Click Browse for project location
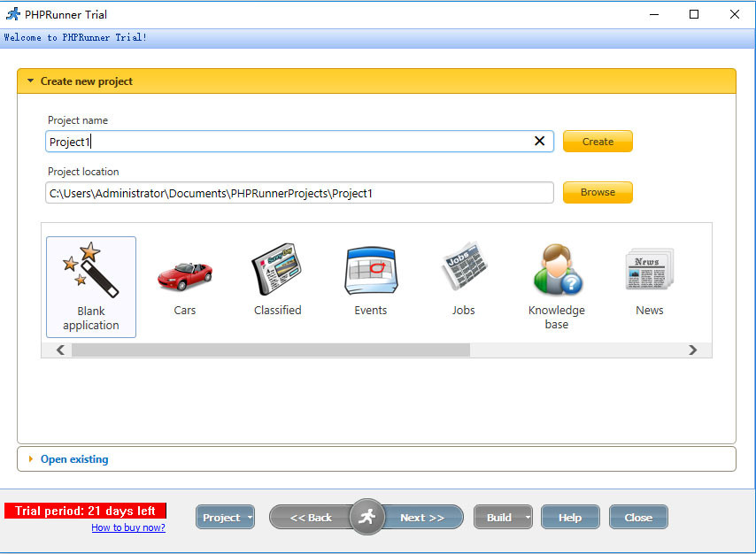 coord(598,192)
